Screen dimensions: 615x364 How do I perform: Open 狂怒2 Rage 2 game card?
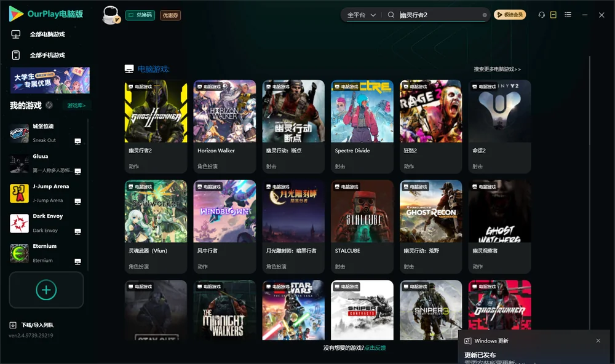[430, 127]
